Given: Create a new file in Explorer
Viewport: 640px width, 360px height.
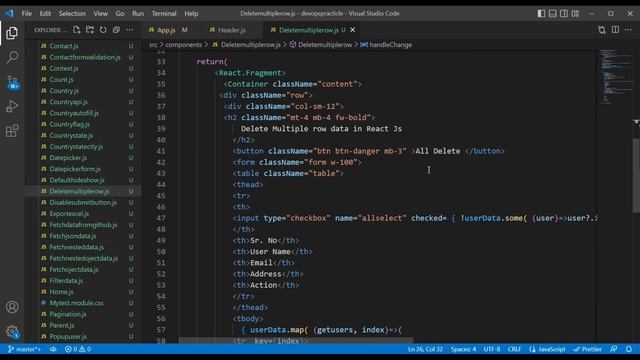Looking at the screenshot, I should [76, 30].
